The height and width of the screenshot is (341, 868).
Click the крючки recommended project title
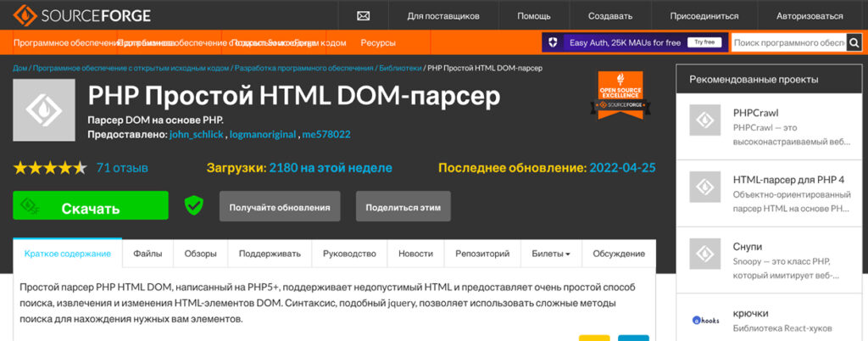click(751, 313)
